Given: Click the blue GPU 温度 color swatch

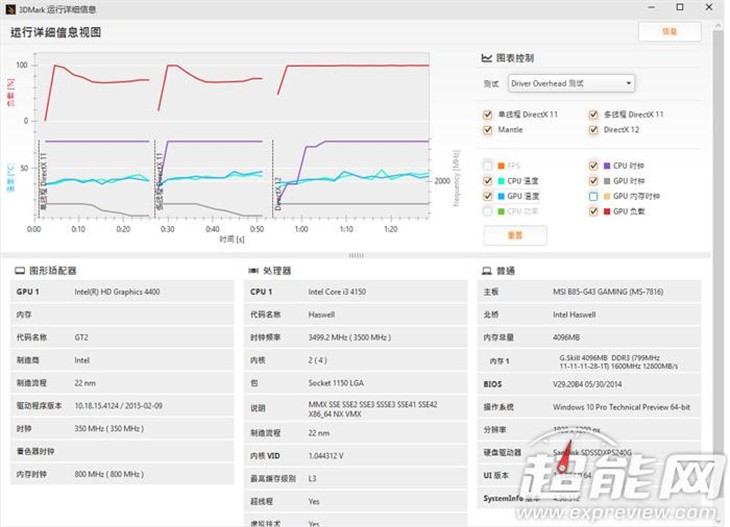Looking at the screenshot, I should [501, 196].
